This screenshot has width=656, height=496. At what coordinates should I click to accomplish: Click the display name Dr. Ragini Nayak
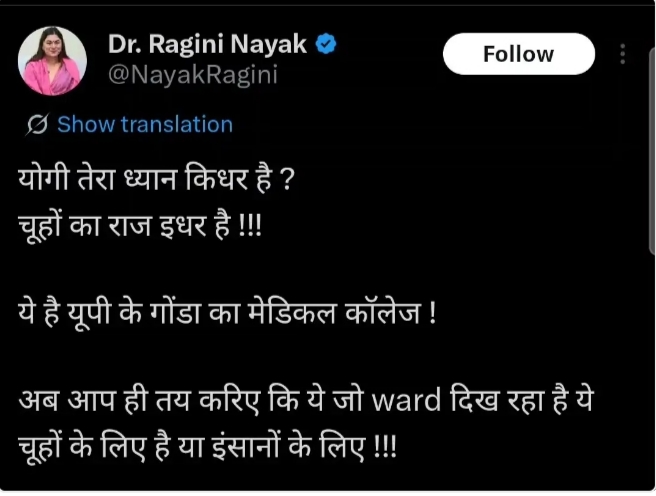207,44
